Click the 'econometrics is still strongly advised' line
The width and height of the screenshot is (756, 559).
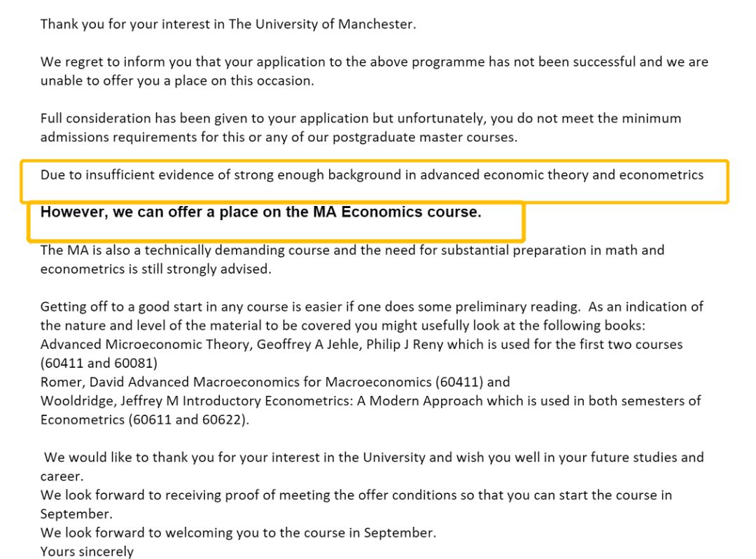(x=155, y=269)
